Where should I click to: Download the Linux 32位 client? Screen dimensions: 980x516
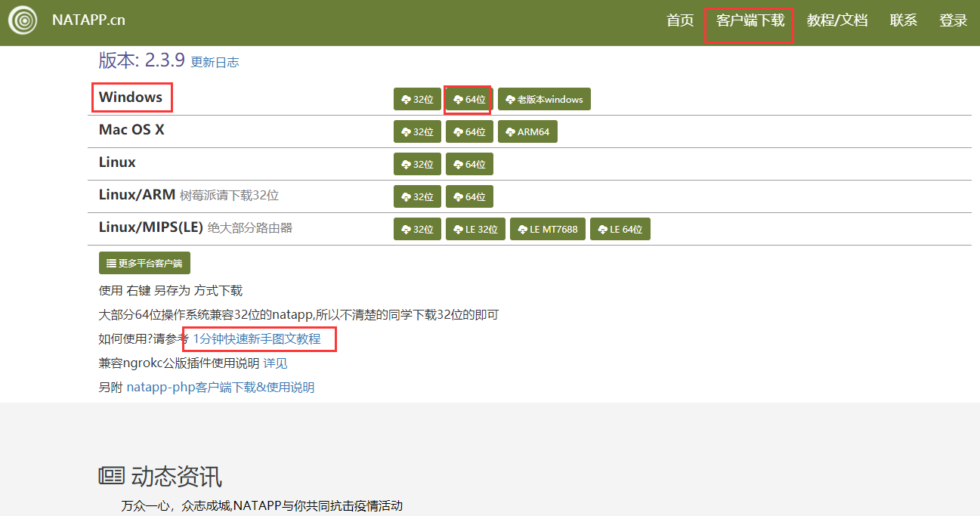(417, 164)
